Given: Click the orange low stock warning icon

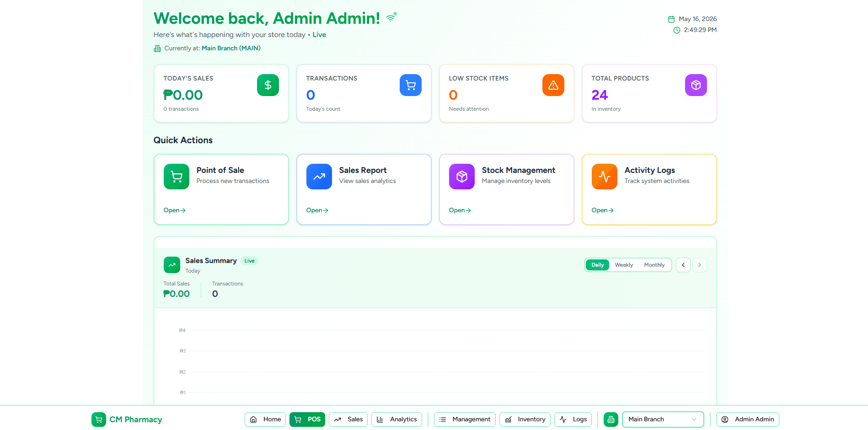Looking at the screenshot, I should [x=553, y=85].
